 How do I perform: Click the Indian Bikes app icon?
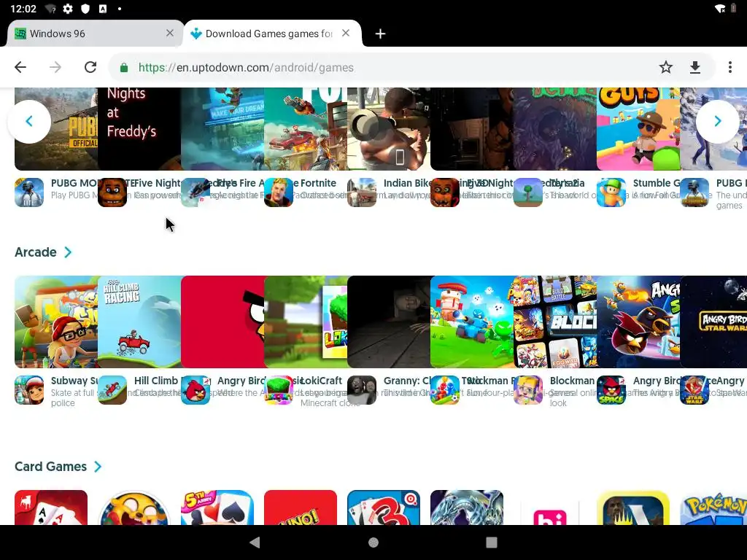click(x=362, y=192)
